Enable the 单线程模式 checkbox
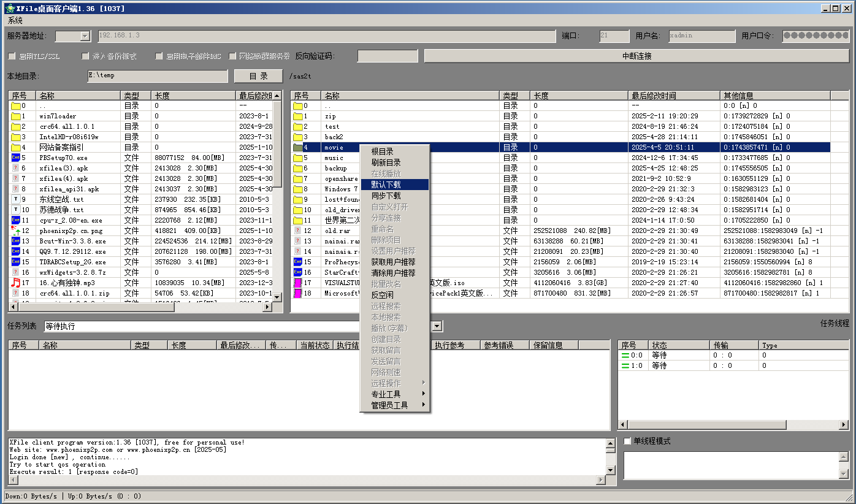 click(x=627, y=441)
